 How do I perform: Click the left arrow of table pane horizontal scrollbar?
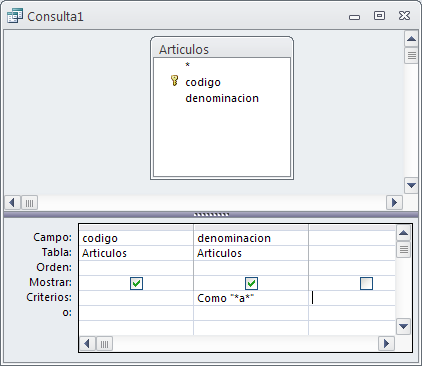click(13, 203)
